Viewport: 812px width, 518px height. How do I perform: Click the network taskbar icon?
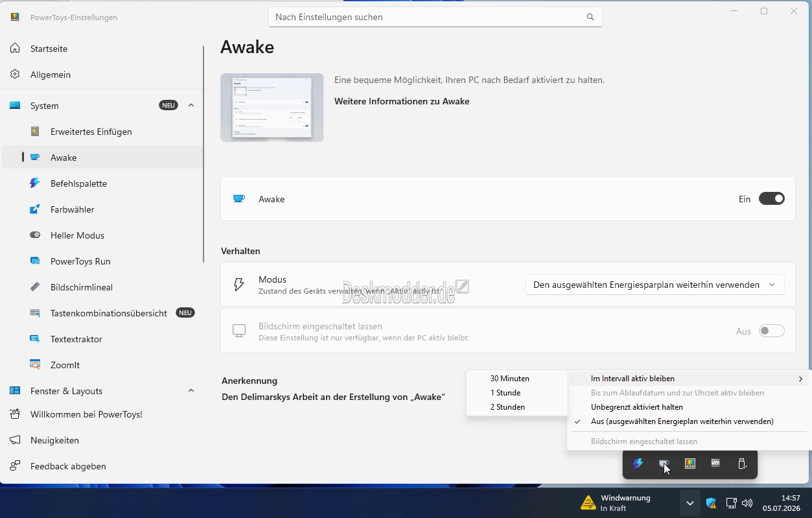(x=731, y=503)
